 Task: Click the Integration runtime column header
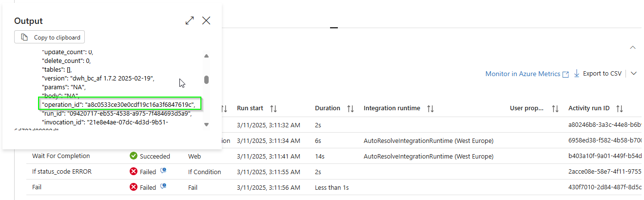point(392,108)
